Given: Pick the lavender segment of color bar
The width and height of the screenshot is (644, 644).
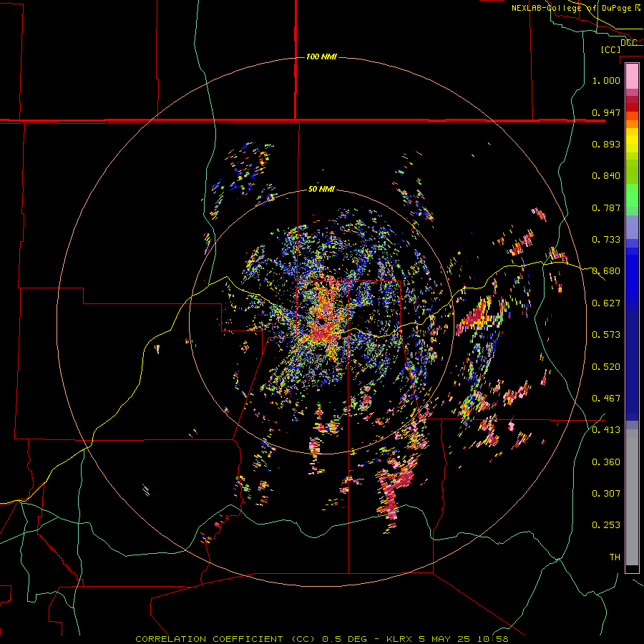Looking at the screenshot, I should click(x=632, y=227).
